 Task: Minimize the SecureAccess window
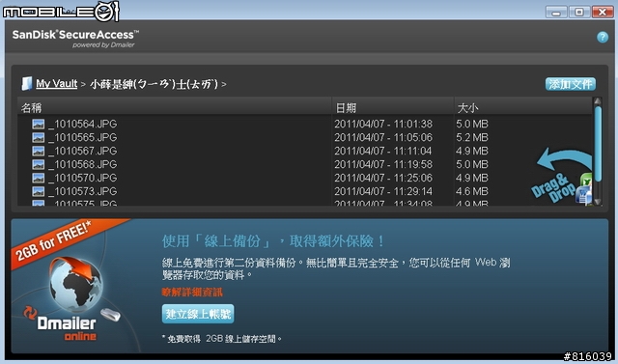click(x=556, y=12)
